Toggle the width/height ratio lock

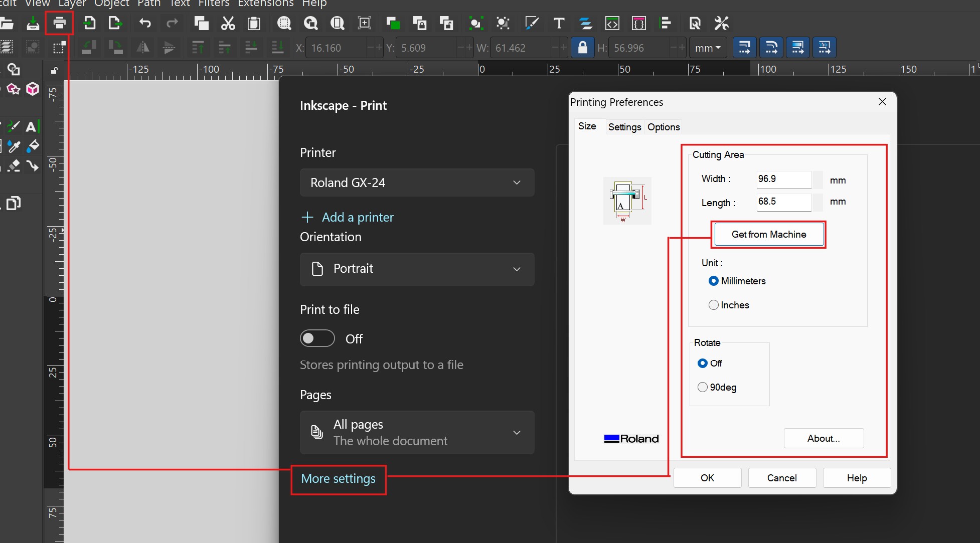[582, 48]
